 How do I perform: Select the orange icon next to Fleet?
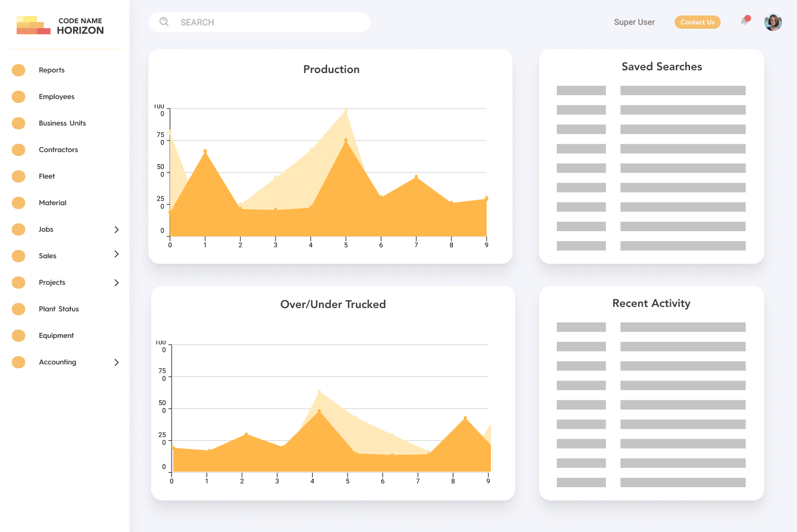tap(19, 176)
